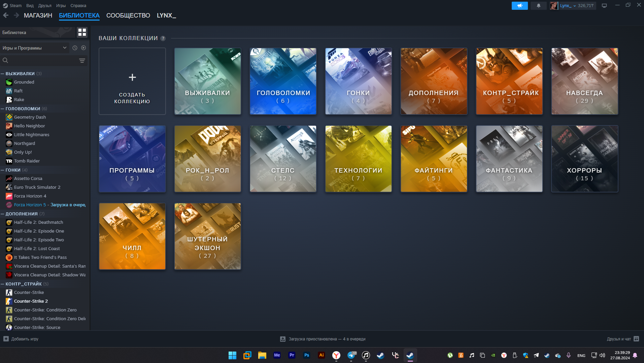This screenshot has height=363, width=644.
Task: Open the СТЕЛС collection
Action: click(283, 159)
